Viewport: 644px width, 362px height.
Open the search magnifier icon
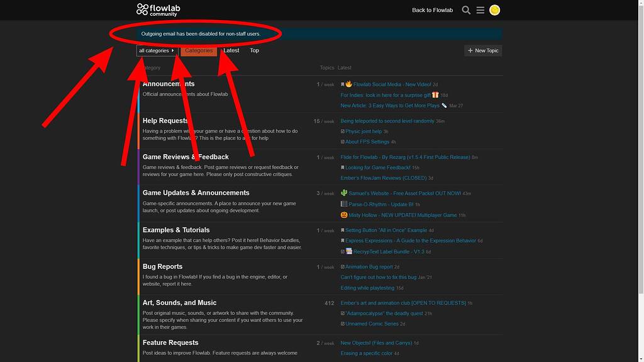pyautogui.click(x=466, y=10)
